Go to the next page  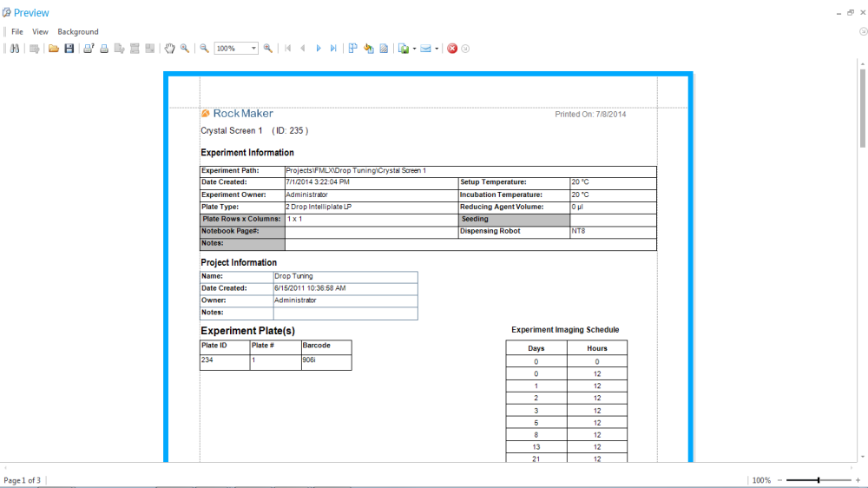point(319,49)
